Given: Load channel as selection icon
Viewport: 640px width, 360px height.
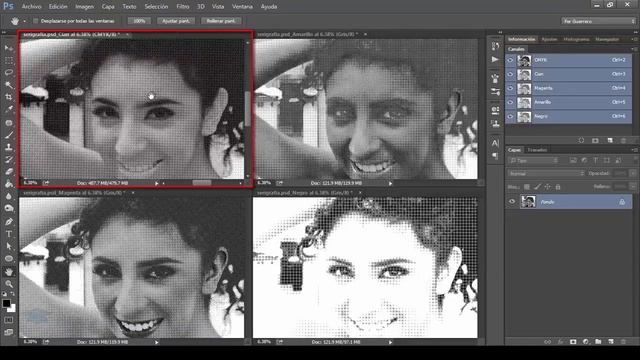Looking at the screenshot, I should pos(581,140).
